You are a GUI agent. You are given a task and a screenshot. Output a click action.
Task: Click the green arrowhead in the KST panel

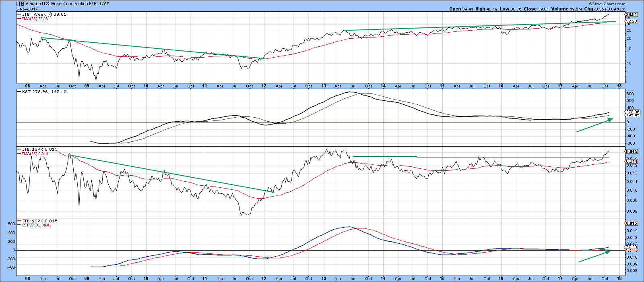[x=610, y=120]
